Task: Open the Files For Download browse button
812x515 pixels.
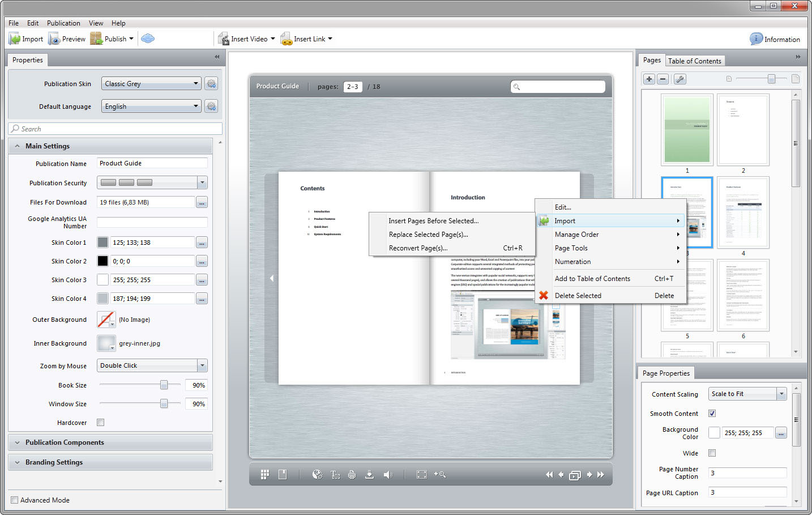Action: pos(202,202)
